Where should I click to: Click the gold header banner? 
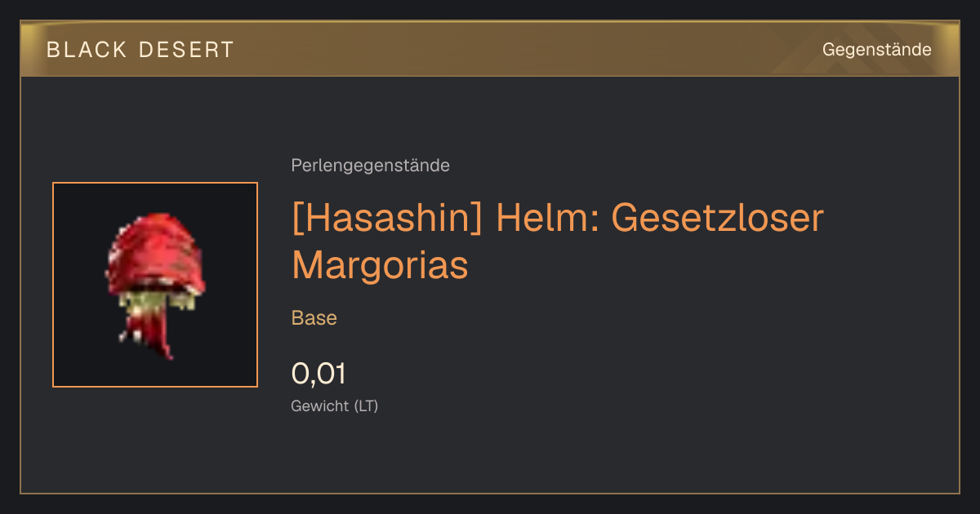(490, 49)
